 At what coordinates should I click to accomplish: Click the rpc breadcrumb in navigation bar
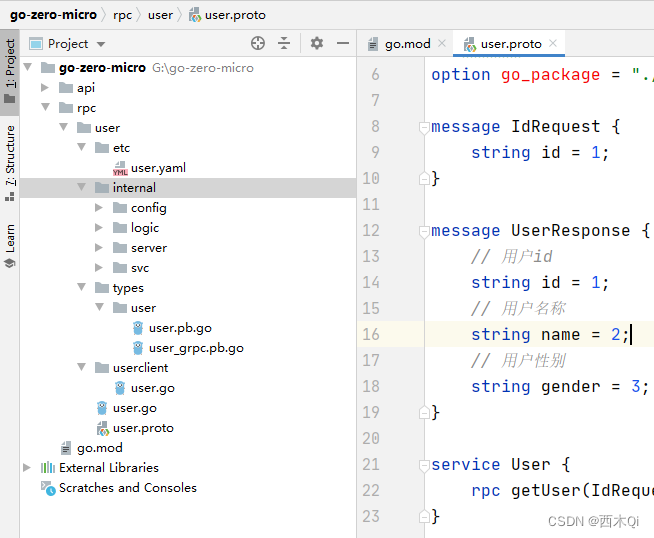point(122,15)
